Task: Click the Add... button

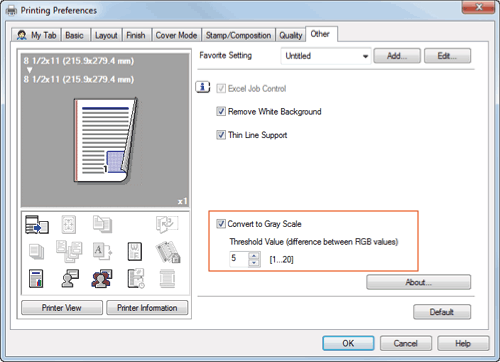Action: [397, 56]
